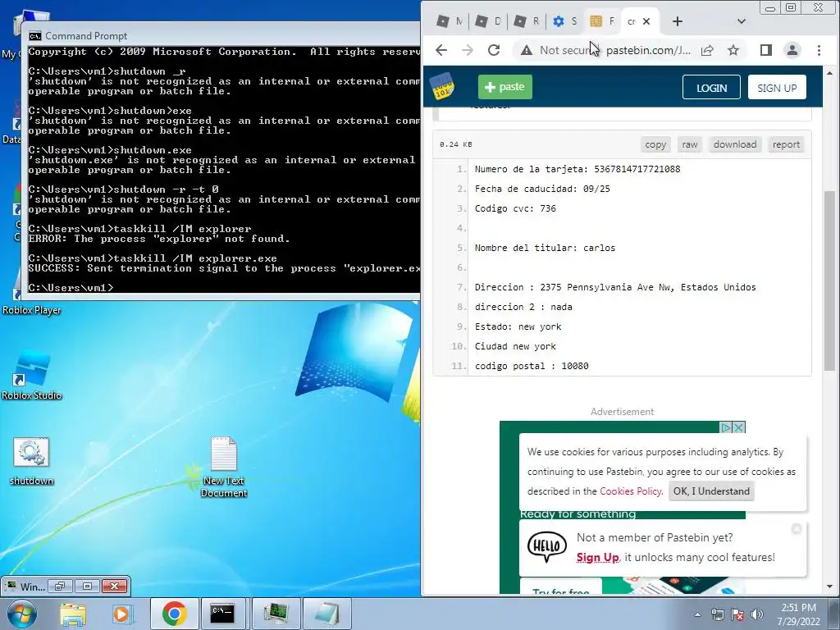The height and width of the screenshot is (630, 840).
Task: Switch to the tab labeled R
Action: click(527, 21)
